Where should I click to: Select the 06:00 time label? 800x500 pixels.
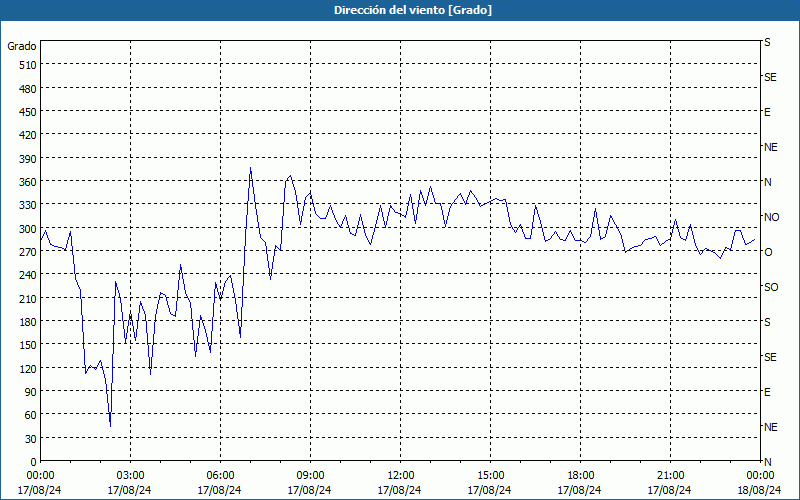220,475
